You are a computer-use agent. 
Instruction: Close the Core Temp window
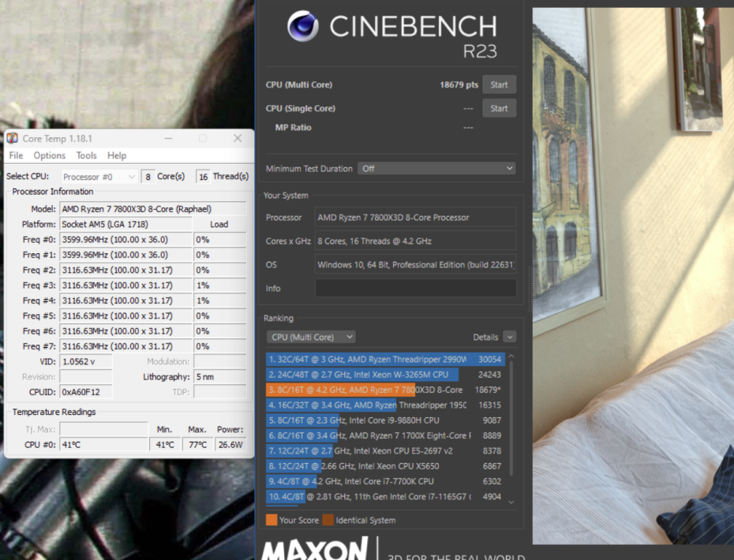238,139
